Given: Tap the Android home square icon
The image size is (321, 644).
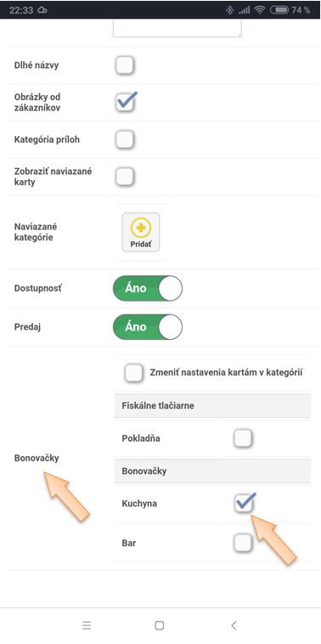Looking at the screenshot, I should click(160, 625).
